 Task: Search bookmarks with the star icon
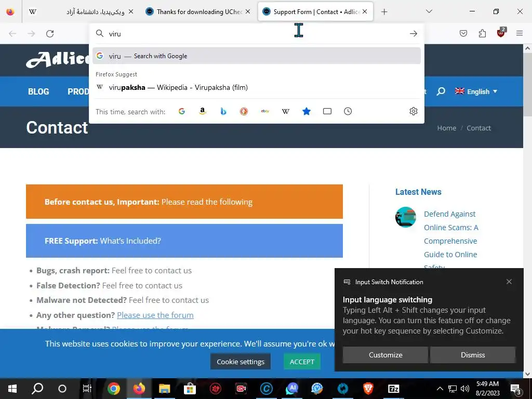click(x=307, y=111)
